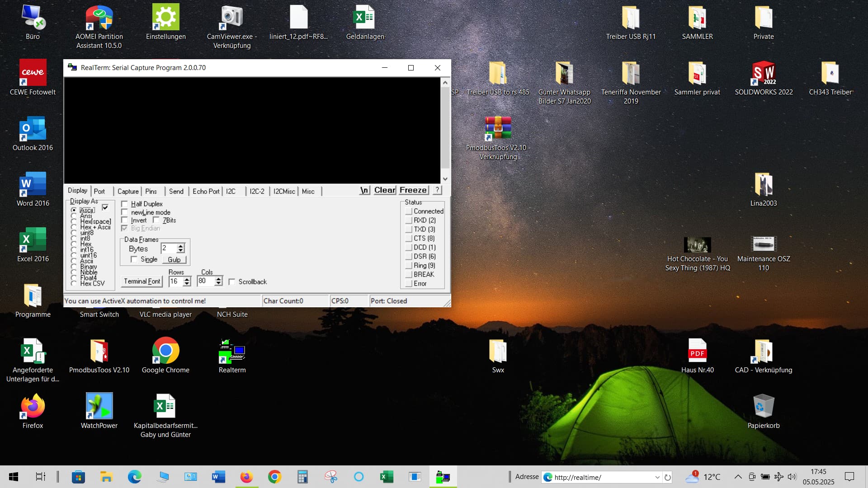
Task: Click the ? help button
Action: click(x=437, y=190)
